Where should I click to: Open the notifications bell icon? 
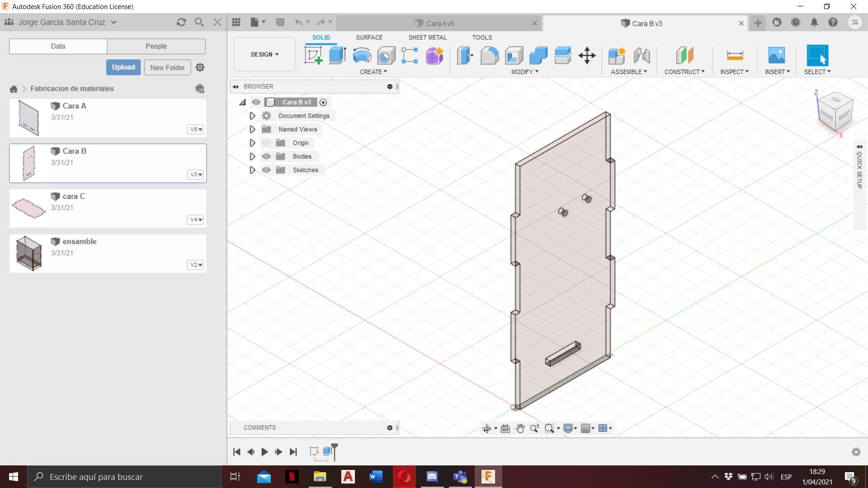coord(814,22)
